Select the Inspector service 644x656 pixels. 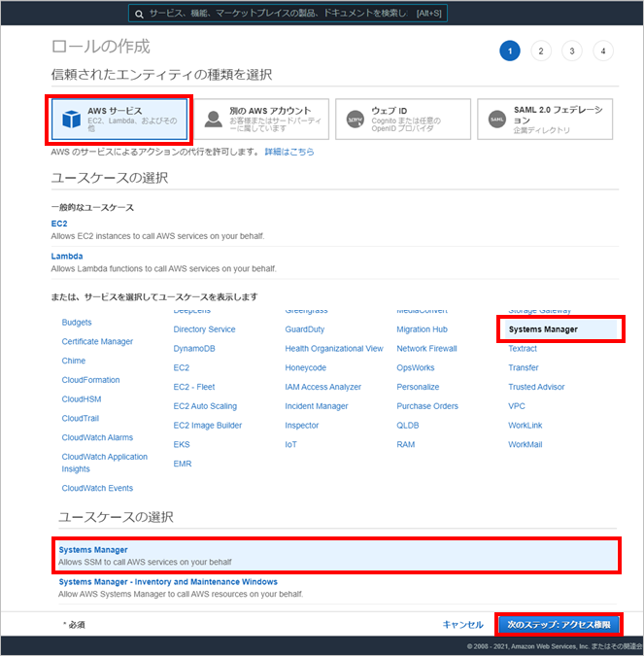(x=302, y=426)
